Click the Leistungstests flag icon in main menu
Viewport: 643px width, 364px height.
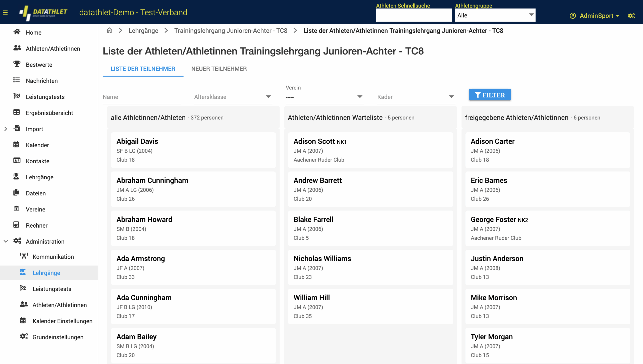click(17, 96)
